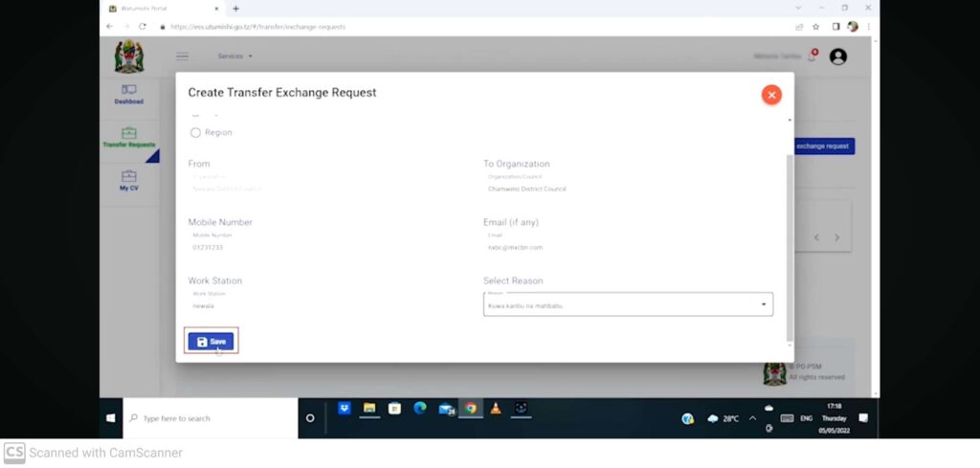Screen dimensions: 980x468
Task: Click the Dashboard sidebar icon
Action: (x=129, y=94)
